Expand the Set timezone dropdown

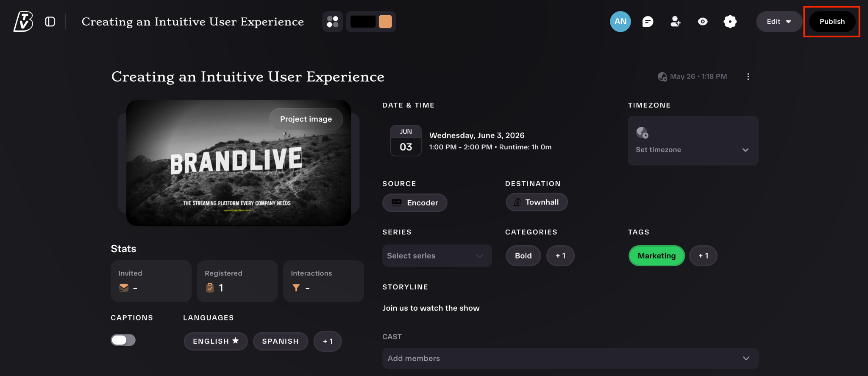click(x=693, y=140)
